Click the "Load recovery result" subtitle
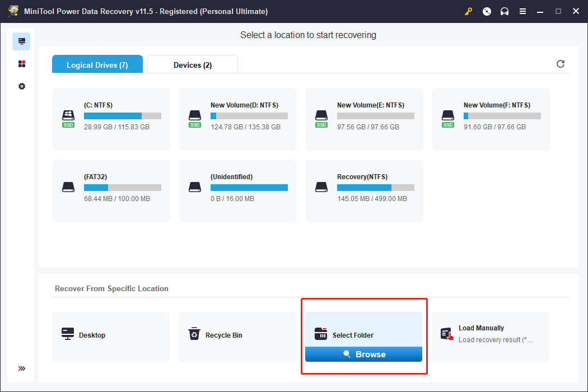Viewport: 588px width, 392px height. coord(496,340)
